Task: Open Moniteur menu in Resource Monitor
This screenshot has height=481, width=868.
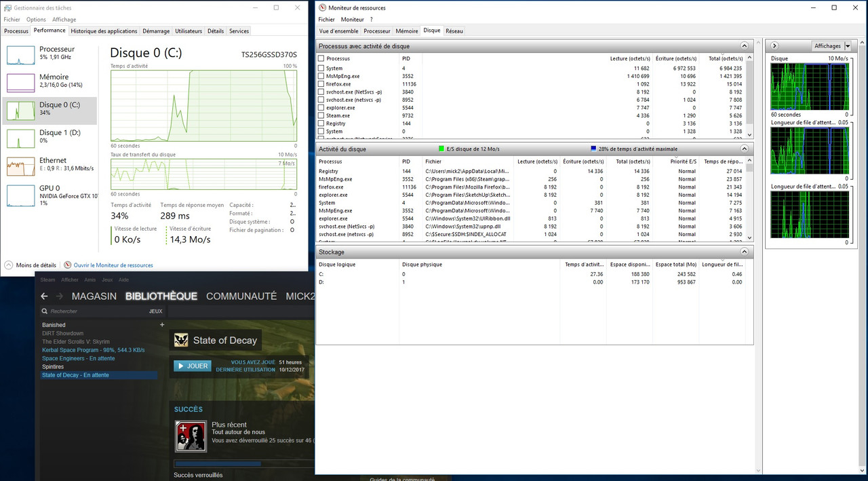Action: [353, 20]
